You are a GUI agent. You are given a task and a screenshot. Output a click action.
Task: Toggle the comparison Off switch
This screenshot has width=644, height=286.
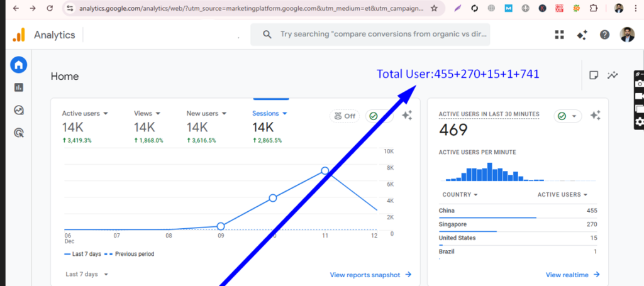click(345, 116)
